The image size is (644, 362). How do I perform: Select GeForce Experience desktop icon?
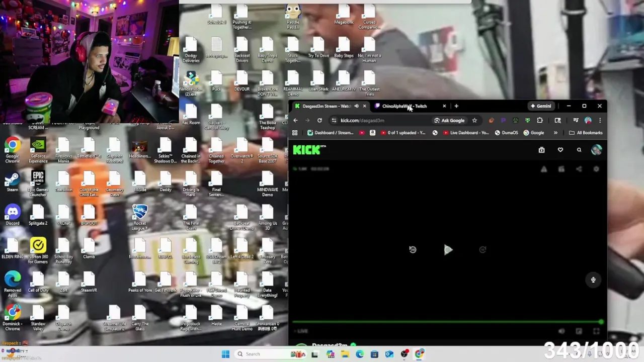[x=38, y=151]
